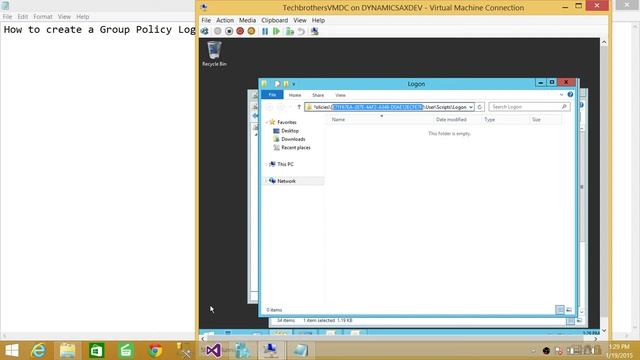Open Help menu of Virtual Machine Connection
Image resolution: width=640 pixels, height=360 pixels.
coord(318,20)
